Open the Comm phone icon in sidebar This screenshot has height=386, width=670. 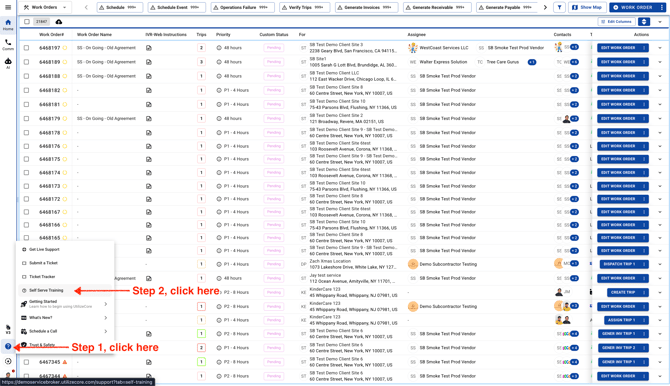pyautogui.click(x=8, y=44)
